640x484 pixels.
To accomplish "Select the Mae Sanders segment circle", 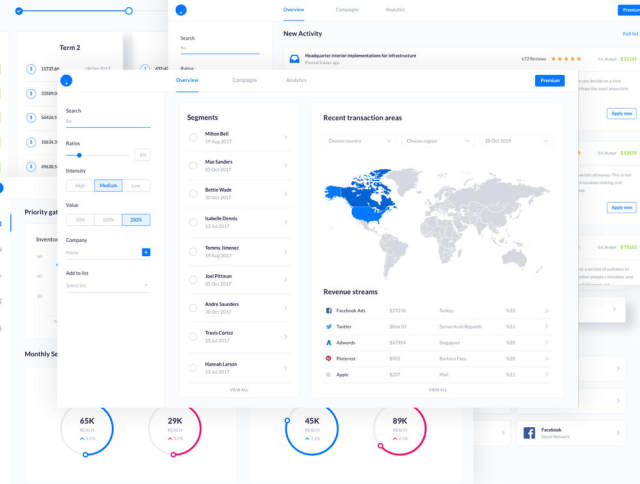I will (x=193, y=165).
